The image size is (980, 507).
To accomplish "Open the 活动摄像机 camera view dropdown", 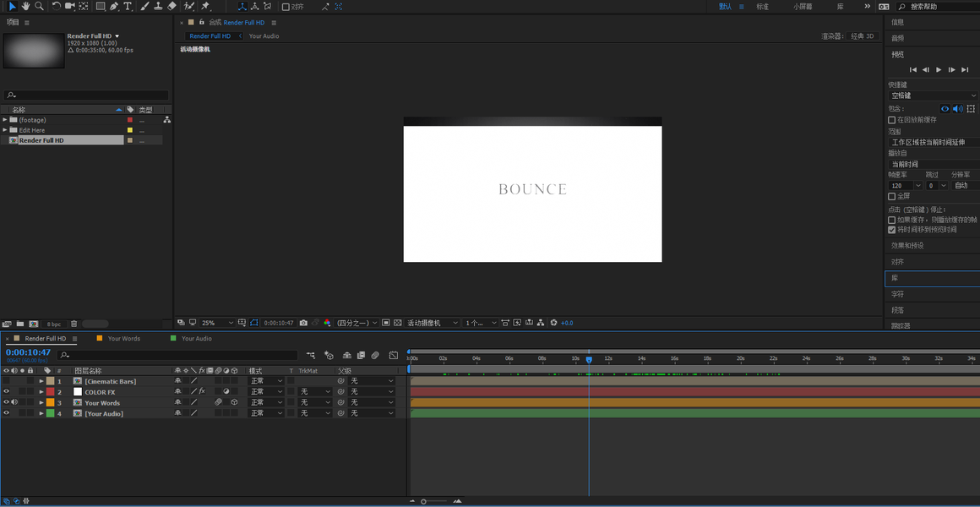I will coord(433,323).
